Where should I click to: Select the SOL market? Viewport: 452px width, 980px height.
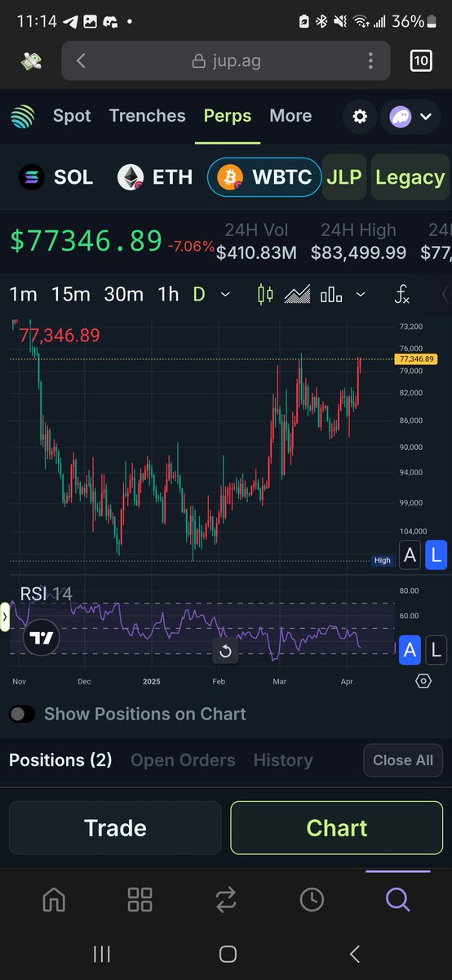pos(56,177)
